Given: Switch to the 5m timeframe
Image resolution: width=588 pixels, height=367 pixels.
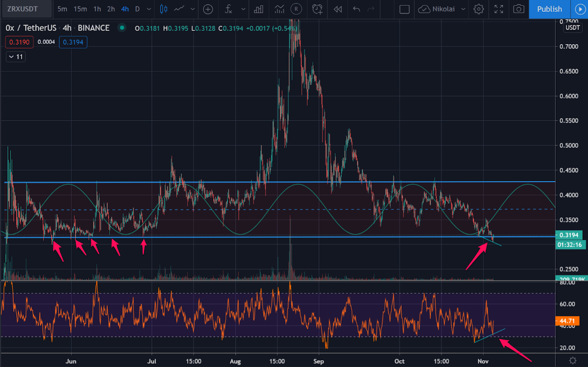Looking at the screenshot, I should 62,9.
